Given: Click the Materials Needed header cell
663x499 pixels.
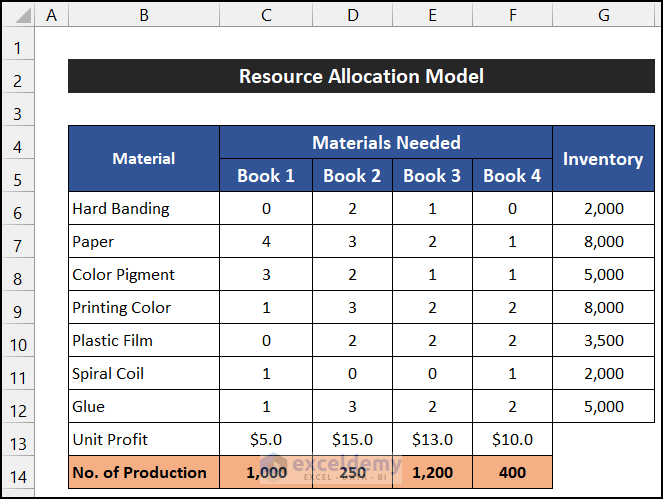Looking at the screenshot, I should (386, 143).
